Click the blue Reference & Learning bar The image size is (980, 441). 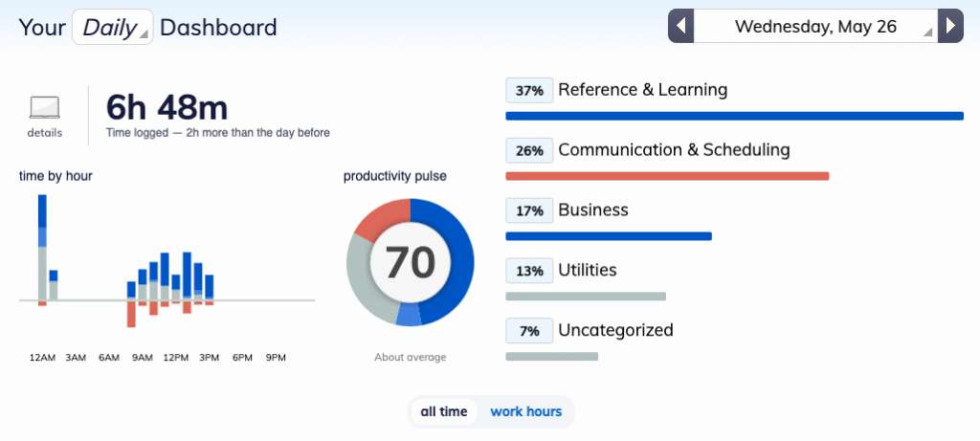(x=733, y=116)
